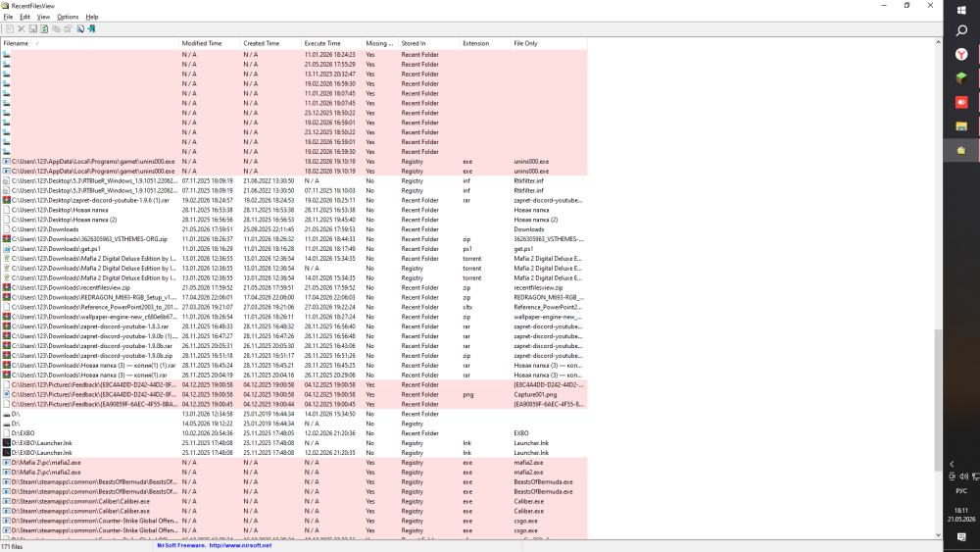Open the Options menu
980x552 pixels.
pyautogui.click(x=68, y=17)
